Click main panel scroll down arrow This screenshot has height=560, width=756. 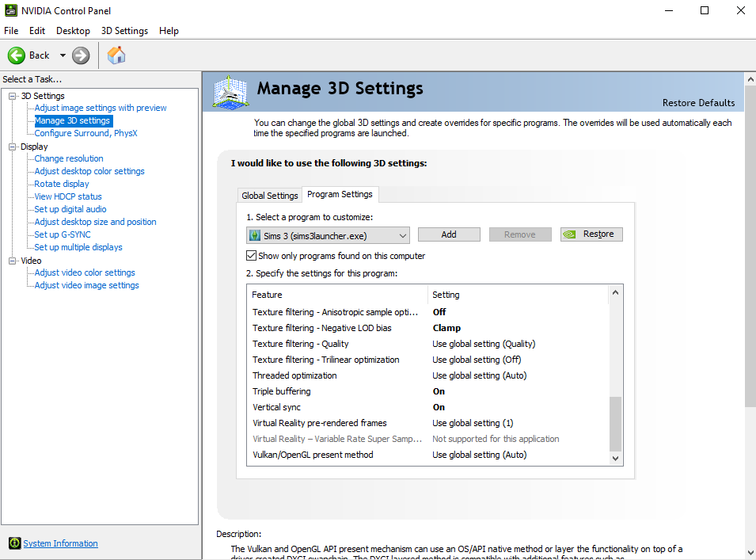pyautogui.click(x=750, y=553)
